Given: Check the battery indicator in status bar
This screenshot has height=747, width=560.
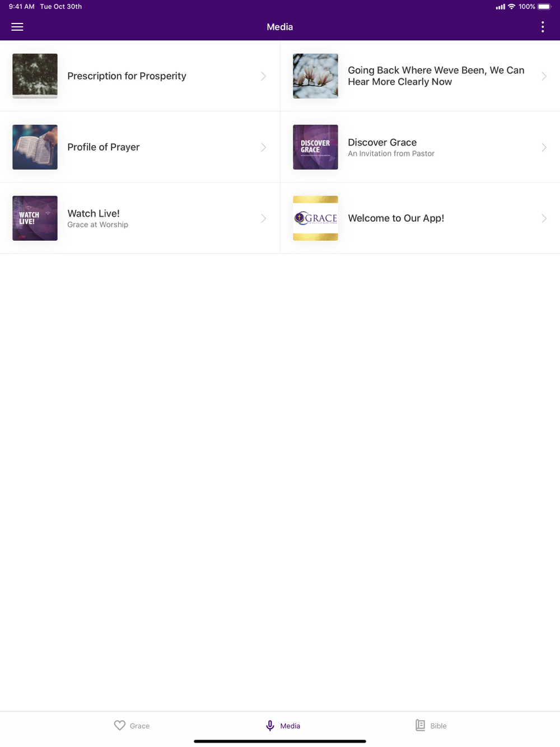Looking at the screenshot, I should point(544,7).
